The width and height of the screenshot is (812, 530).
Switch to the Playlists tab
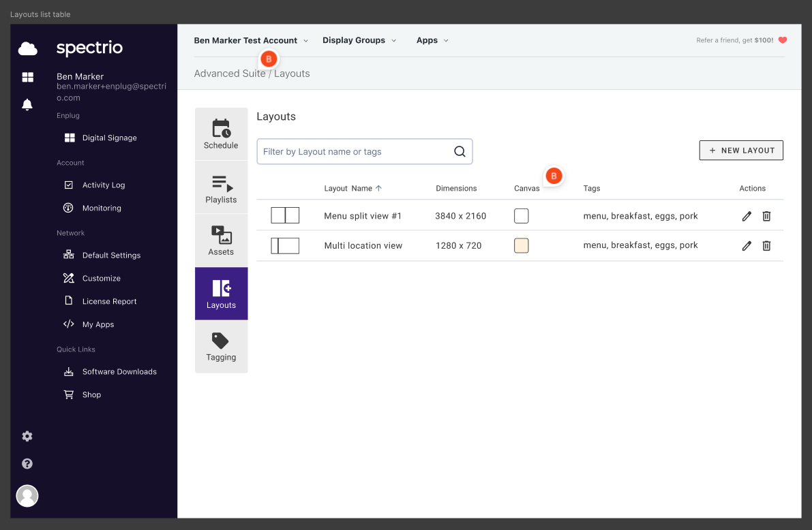[221, 188]
